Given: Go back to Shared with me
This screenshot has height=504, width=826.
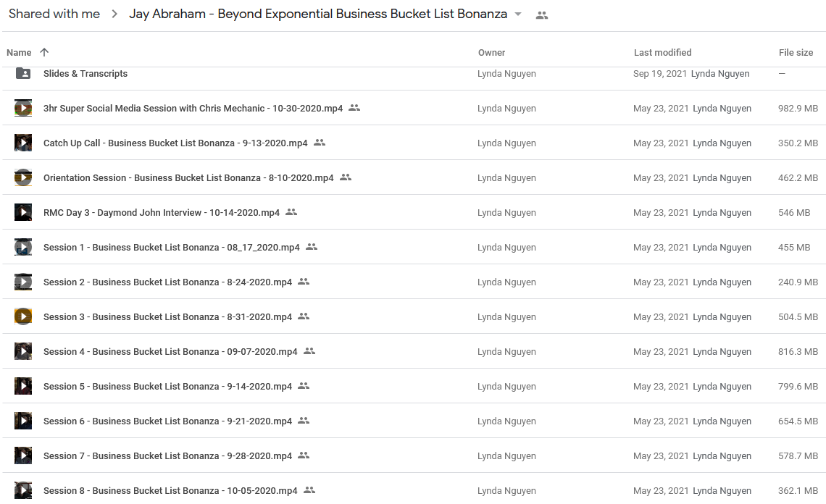Looking at the screenshot, I should pyautogui.click(x=54, y=14).
